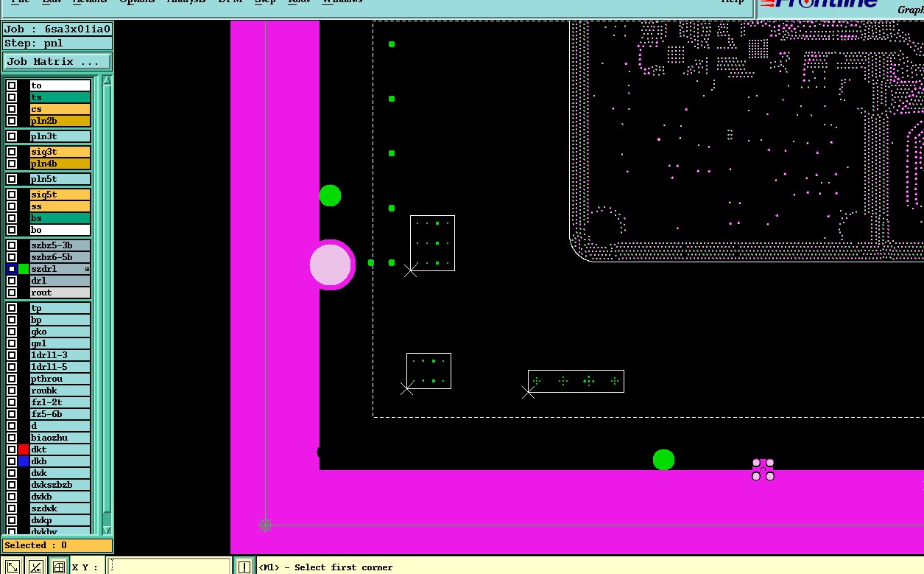Select the pthrou layer name
This screenshot has height=574, width=924.
pos(60,379)
